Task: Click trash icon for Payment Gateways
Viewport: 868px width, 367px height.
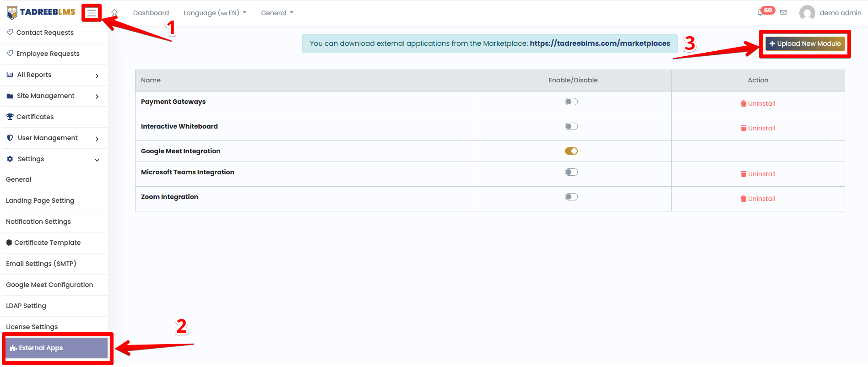Action: pos(743,103)
